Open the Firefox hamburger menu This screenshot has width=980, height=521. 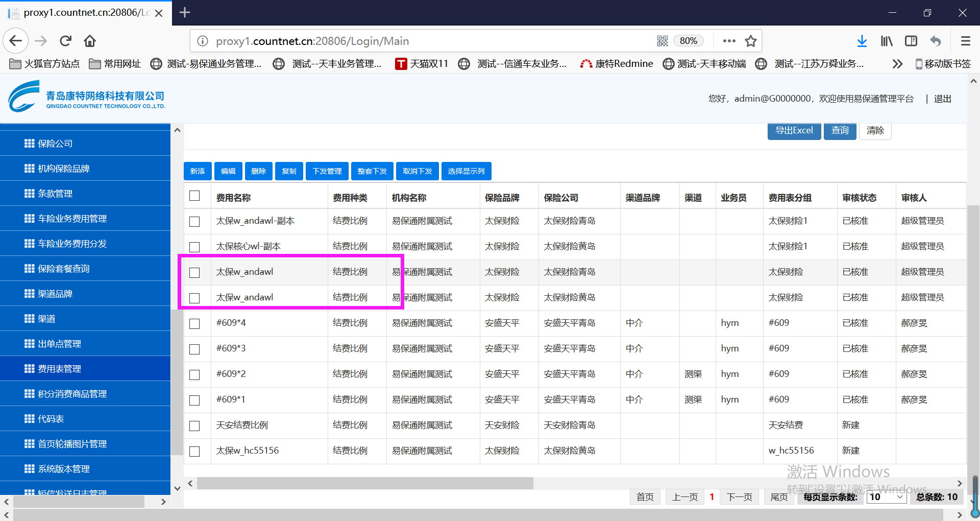point(965,41)
